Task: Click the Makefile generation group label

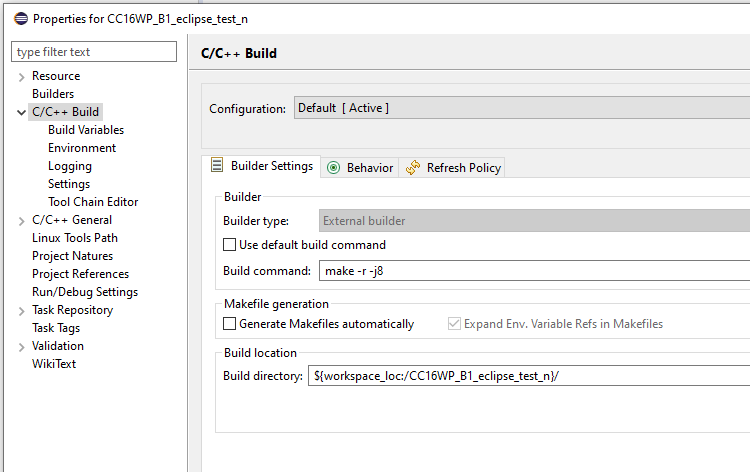Action: pyautogui.click(x=276, y=304)
